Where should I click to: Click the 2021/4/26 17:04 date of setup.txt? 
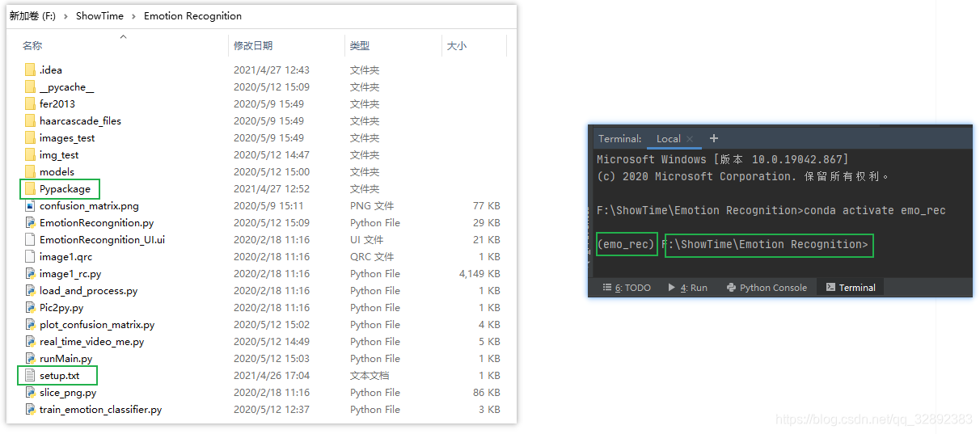pos(272,375)
